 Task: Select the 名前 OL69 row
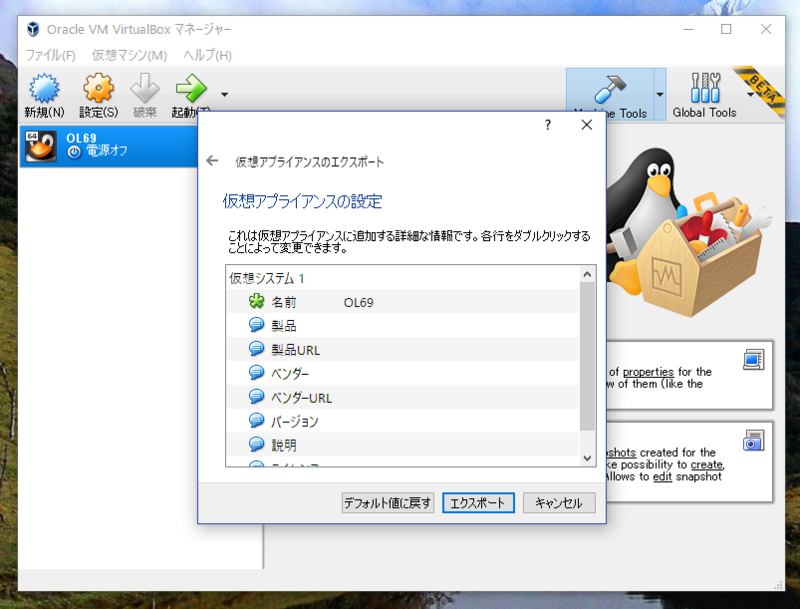(403, 302)
